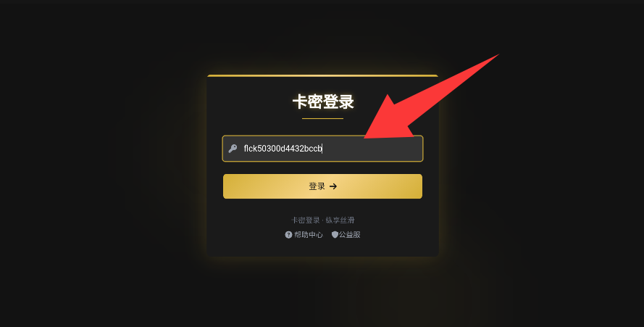Click the key icon in the input box

click(233, 149)
